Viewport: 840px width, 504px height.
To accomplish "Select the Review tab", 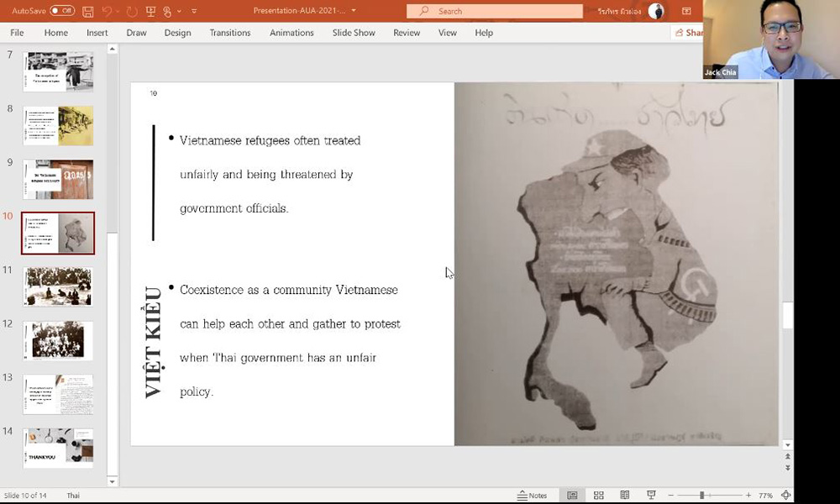I will tap(407, 33).
